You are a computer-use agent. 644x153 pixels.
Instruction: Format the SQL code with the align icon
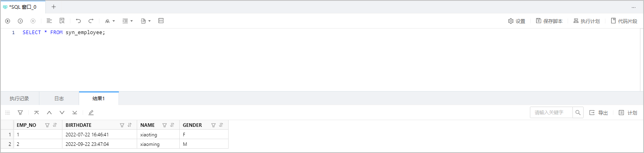pyautogui.click(x=49, y=21)
